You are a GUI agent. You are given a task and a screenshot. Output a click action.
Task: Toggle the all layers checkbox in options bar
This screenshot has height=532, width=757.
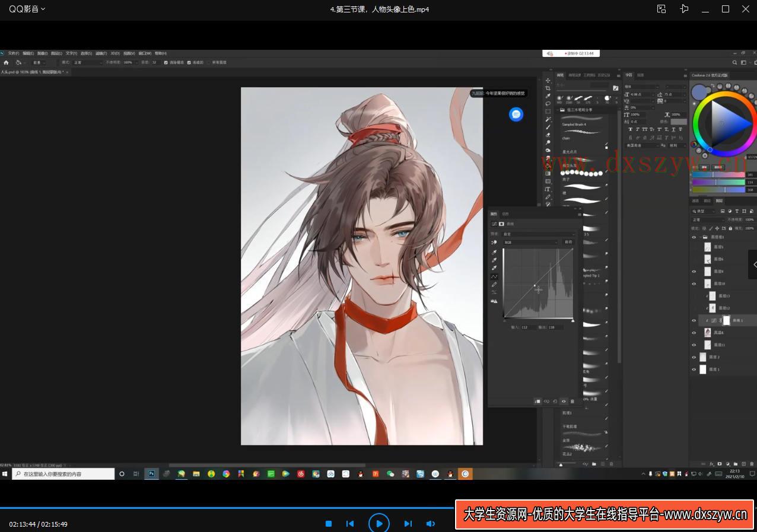pyautogui.click(x=209, y=62)
